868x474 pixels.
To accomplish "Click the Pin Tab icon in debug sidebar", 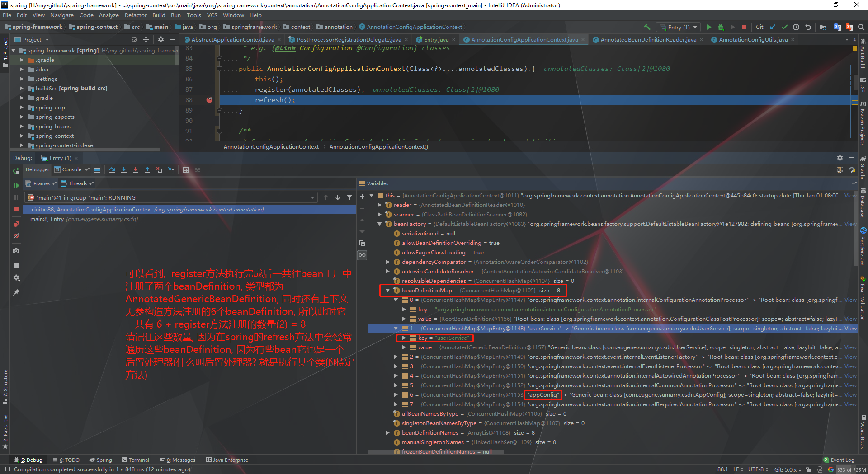I will [16, 292].
